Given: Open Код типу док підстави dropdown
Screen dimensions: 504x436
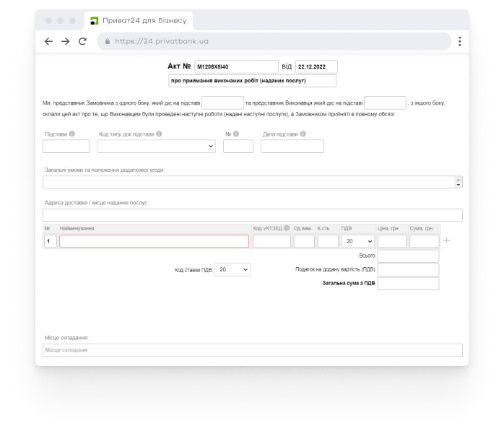Looking at the screenshot, I should [x=157, y=147].
